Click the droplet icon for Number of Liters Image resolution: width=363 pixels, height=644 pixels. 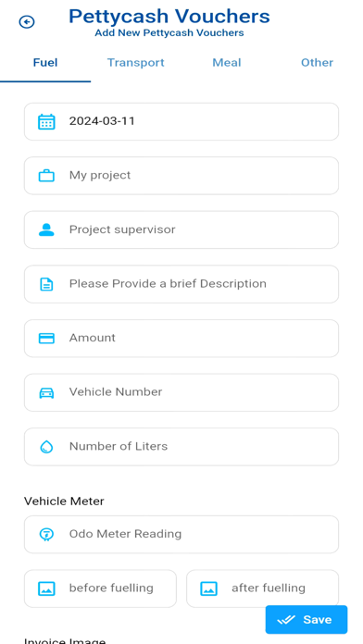[46, 446]
